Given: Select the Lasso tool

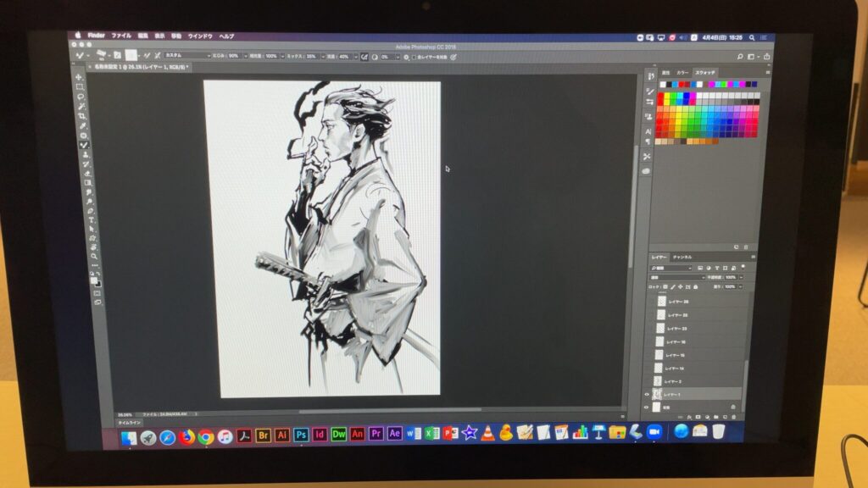Looking at the screenshot, I should [x=81, y=97].
